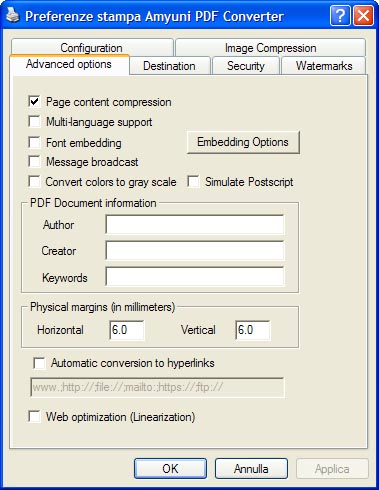Screen dimensions: 379x490
Task: Check Automatic conversion to hyperlinks
Action: 40,363
